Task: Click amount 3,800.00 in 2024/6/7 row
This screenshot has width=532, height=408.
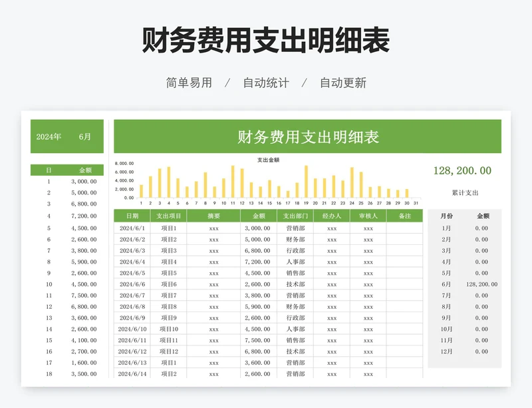Action: click(257, 296)
